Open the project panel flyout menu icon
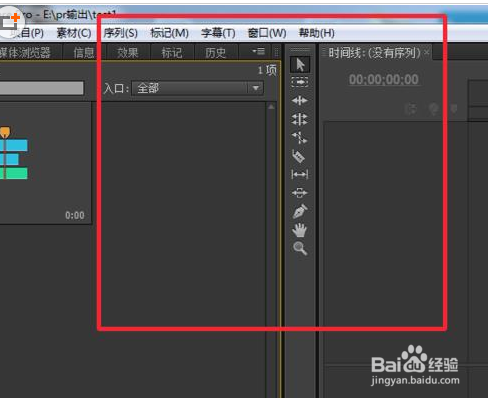 [x=259, y=51]
